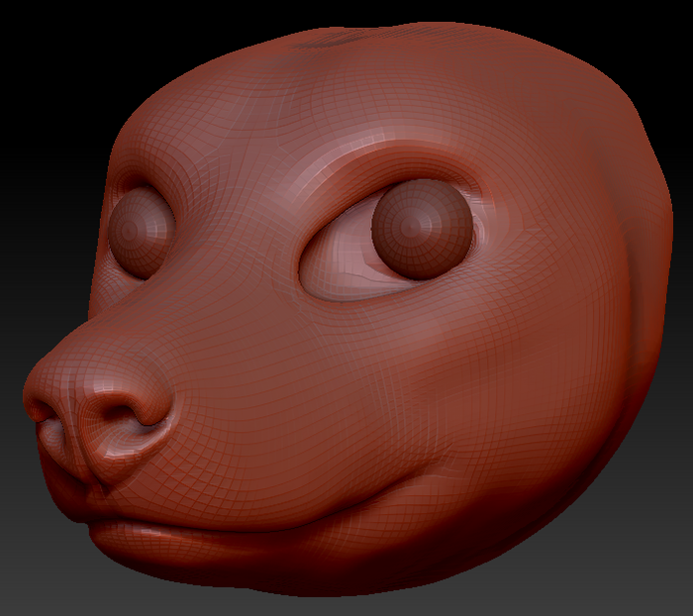Image resolution: width=693 pixels, height=616 pixels.
Task: Select the large near-side eyeball sphere
Action: tap(422, 229)
